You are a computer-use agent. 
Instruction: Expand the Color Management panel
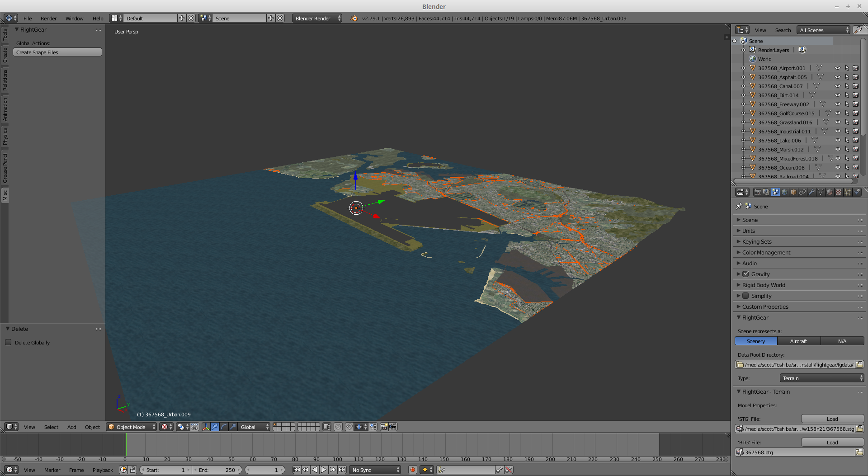766,252
